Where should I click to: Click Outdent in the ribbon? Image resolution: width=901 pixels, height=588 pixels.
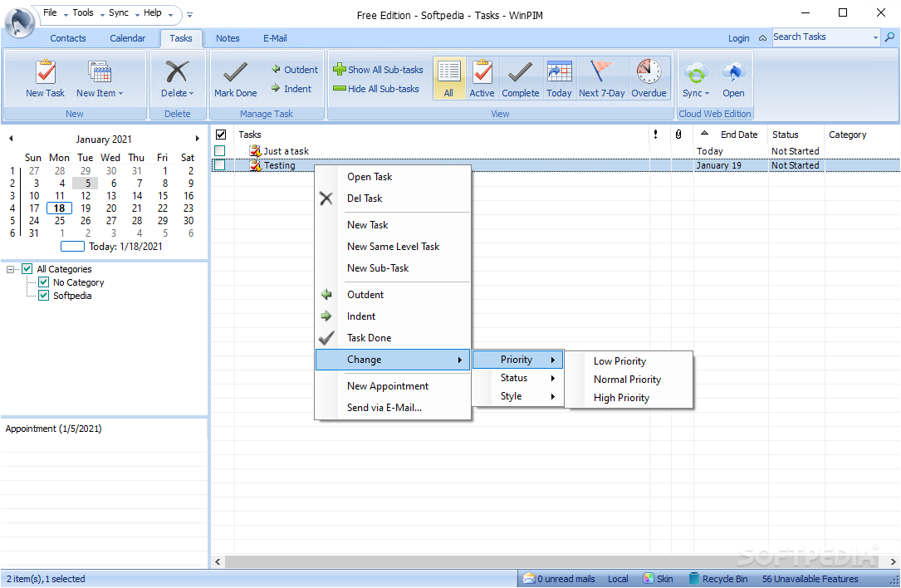pyautogui.click(x=295, y=70)
